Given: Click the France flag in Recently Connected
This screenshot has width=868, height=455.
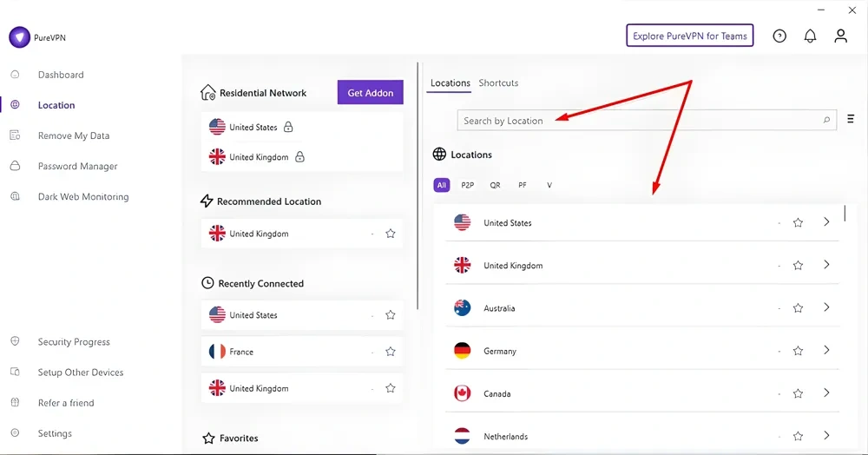Looking at the screenshot, I should click(x=217, y=351).
